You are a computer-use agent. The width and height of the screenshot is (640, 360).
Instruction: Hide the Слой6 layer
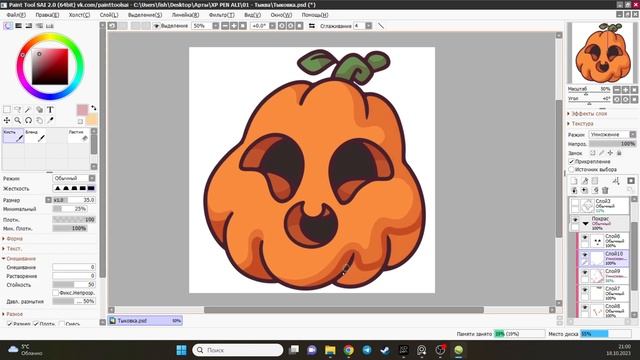point(584,238)
